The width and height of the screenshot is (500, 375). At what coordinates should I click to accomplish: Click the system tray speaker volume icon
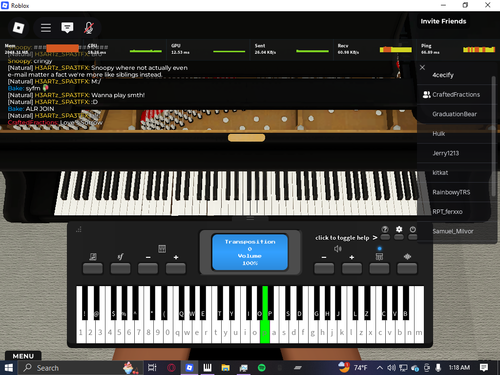[x=391, y=368]
